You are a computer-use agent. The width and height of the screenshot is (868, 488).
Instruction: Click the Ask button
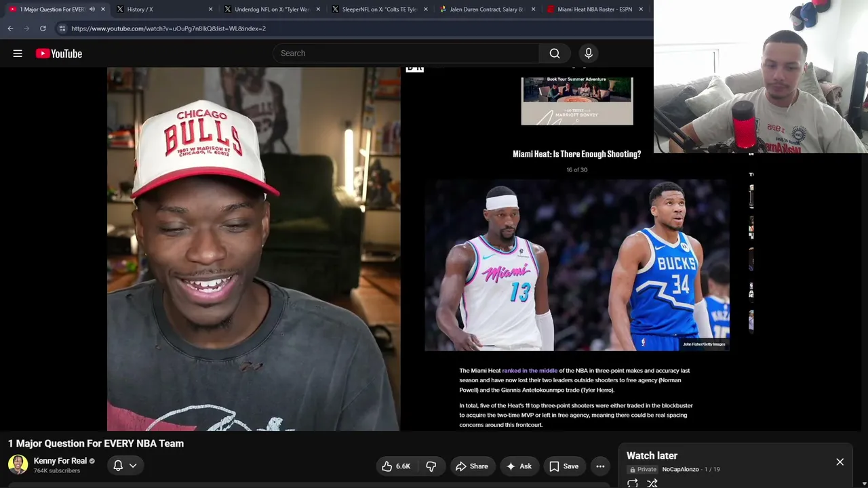coord(519,466)
